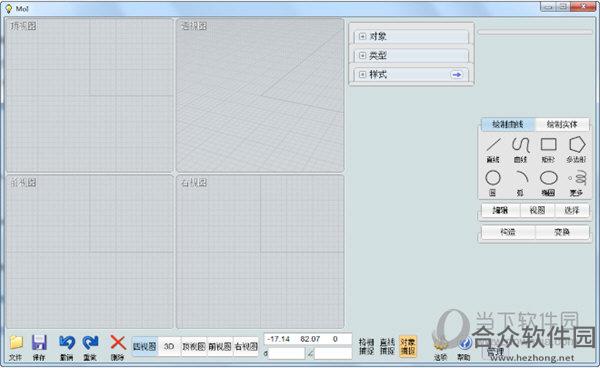The height and width of the screenshot is (368, 600).
Task: Disable Object Snap (对象捕捉) highlighted toggle
Action: (x=408, y=346)
